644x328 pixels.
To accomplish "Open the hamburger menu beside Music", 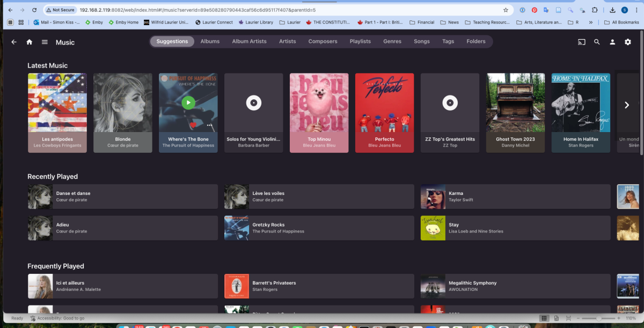I will [x=45, y=42].
